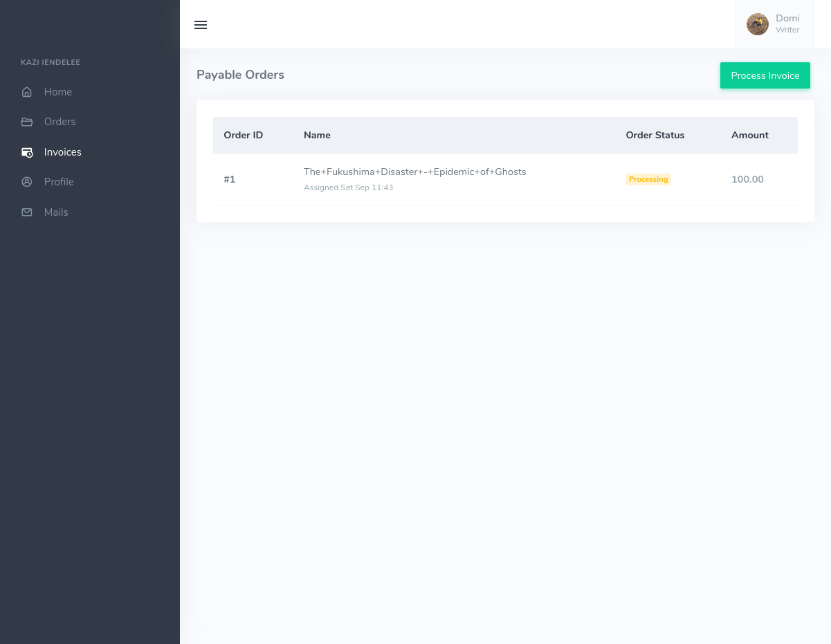Click the Order ID column header

[243, 135]
